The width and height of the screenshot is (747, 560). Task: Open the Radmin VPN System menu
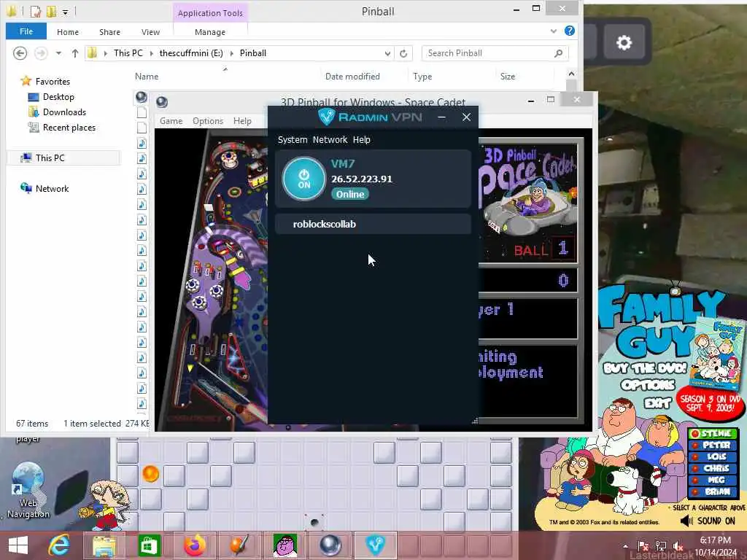(293, 139)
